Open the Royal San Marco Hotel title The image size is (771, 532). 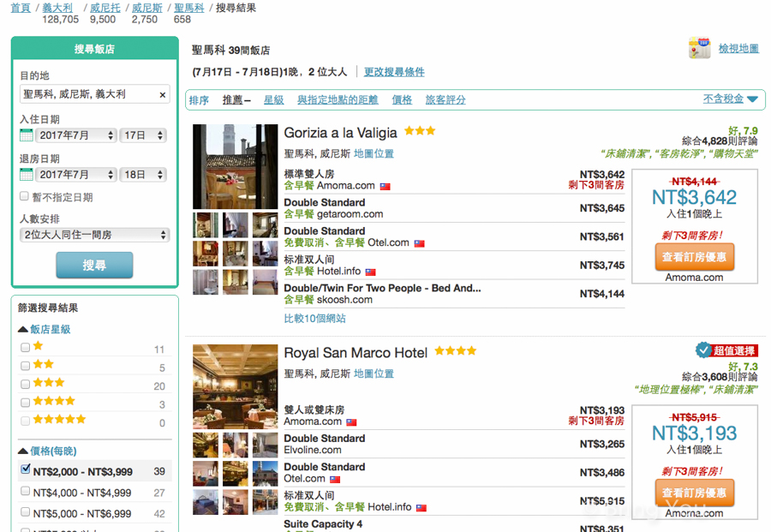point(356,353)
